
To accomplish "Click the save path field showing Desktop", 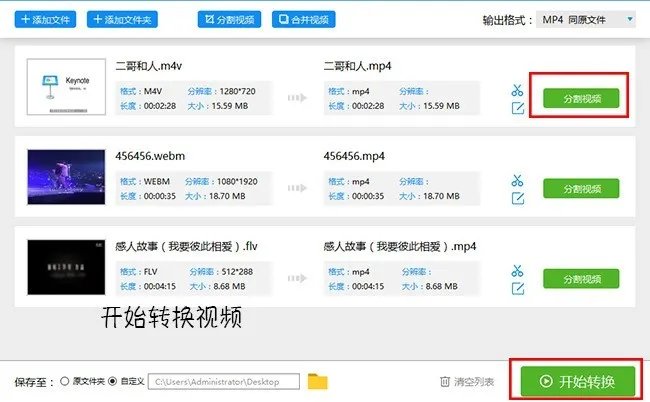I will point(224,382).
